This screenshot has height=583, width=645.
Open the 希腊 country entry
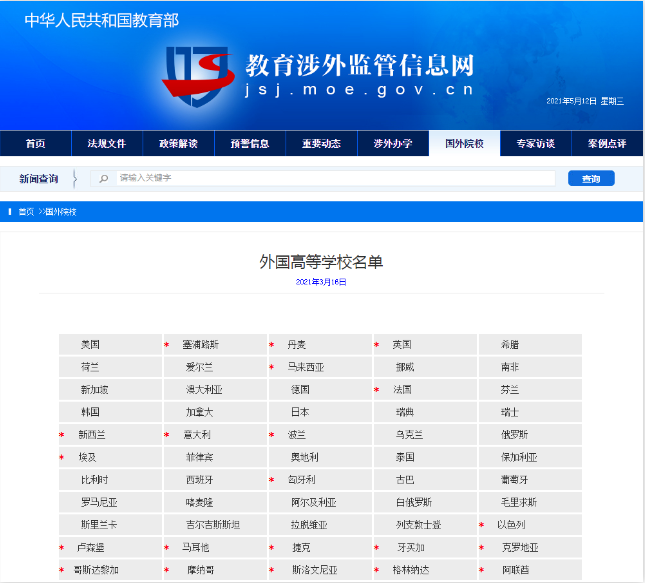pos(510,345)
